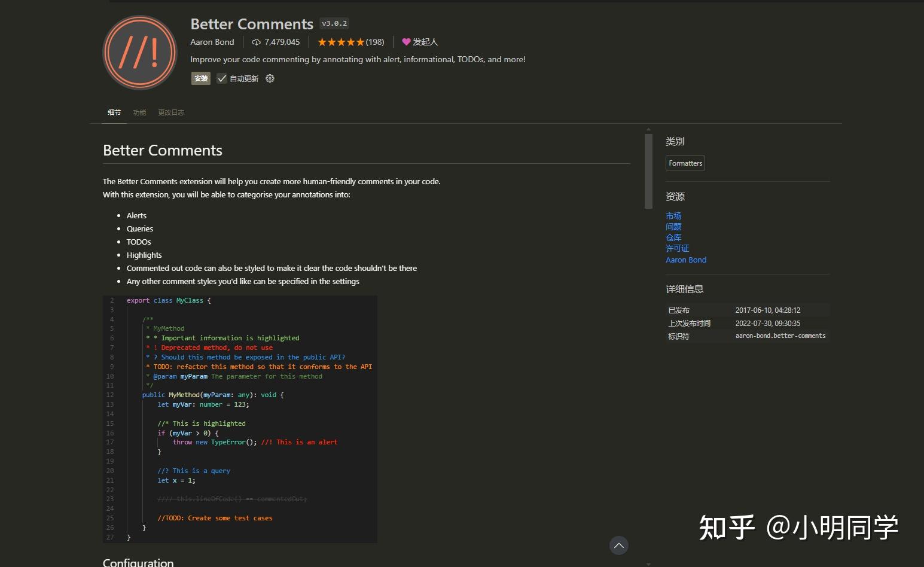The height and width of the screenshot is (567, 924).
Task: Click the 上次发布时间 last released label
Action: (x=690, y=323)
